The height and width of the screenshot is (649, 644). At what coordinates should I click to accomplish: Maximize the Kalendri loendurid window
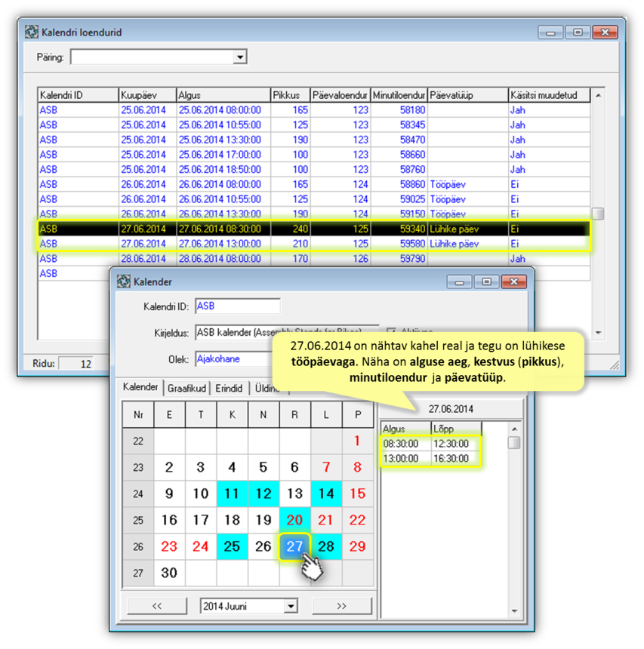pos(578,32)
